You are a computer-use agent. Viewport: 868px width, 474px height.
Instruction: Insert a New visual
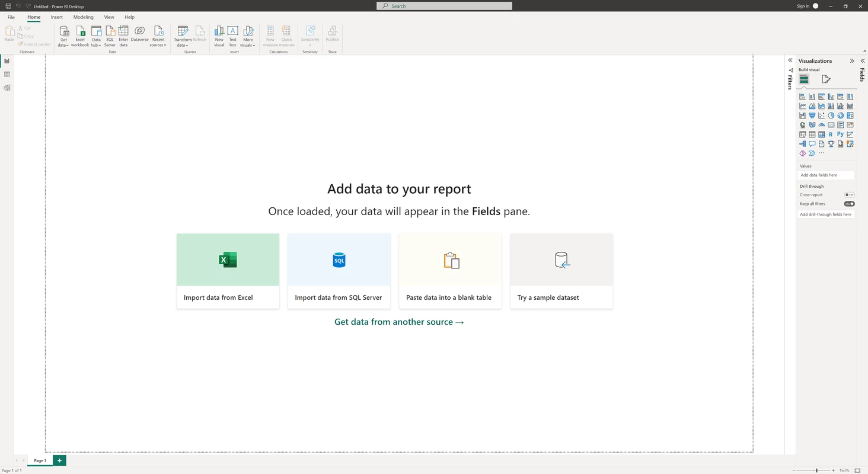(219, 35)
